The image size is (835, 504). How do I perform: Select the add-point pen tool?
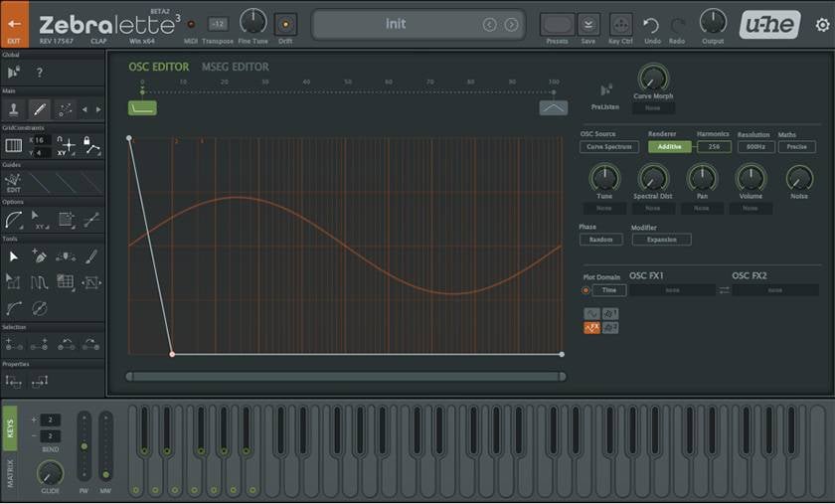pyautogui.click(x=39, y=256)
